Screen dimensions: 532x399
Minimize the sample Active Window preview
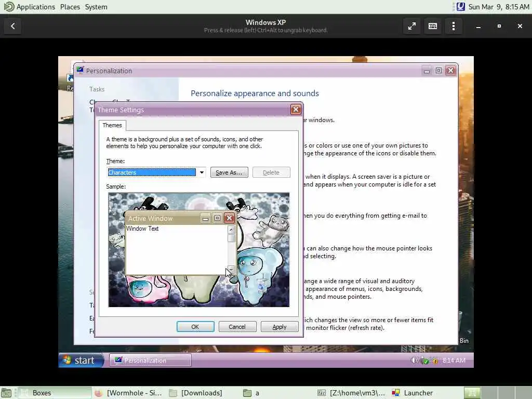pos(206,218)
